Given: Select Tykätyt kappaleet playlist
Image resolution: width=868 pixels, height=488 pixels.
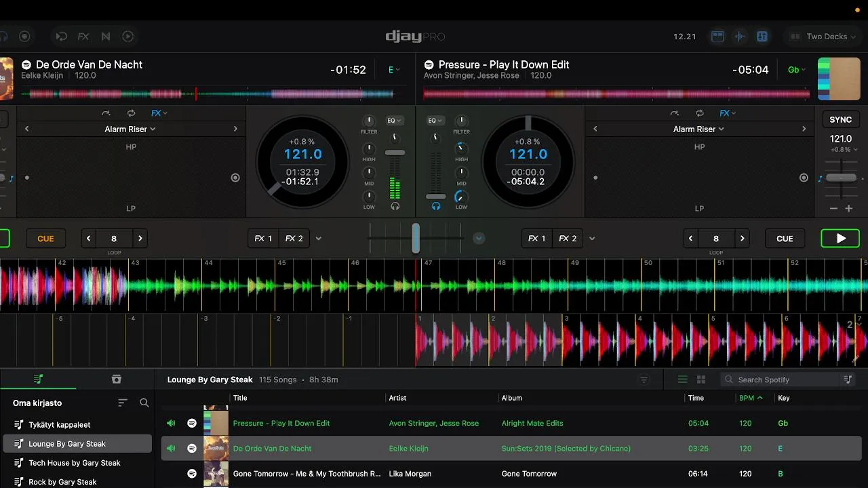Looking at the screenshot, I should tap(77, 425).
